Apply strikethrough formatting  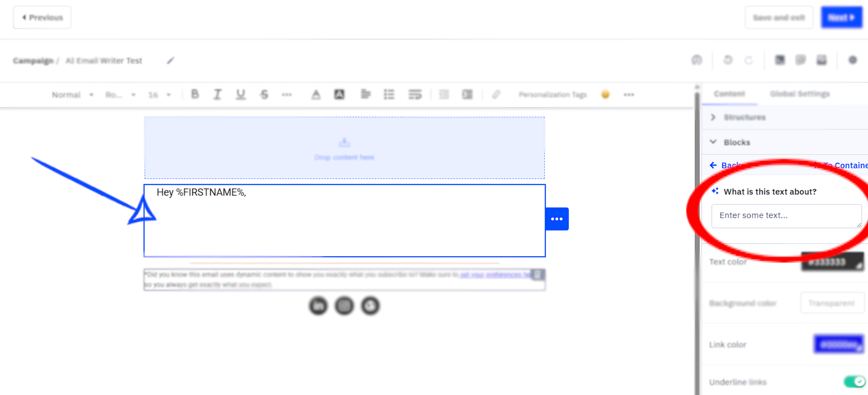[264, 94]
